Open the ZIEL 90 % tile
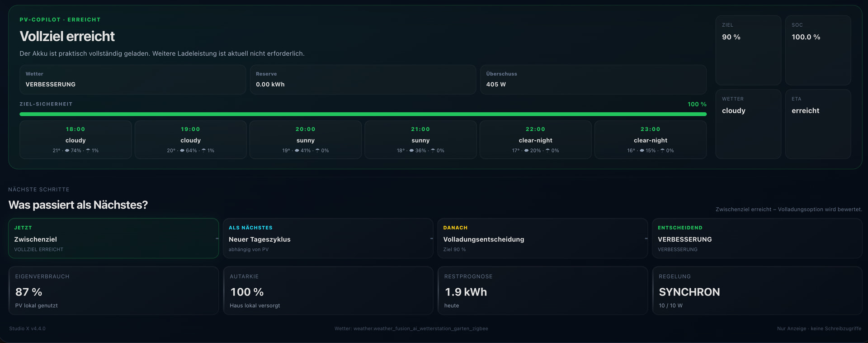The image size is (868, 343). tap(748, 50)
